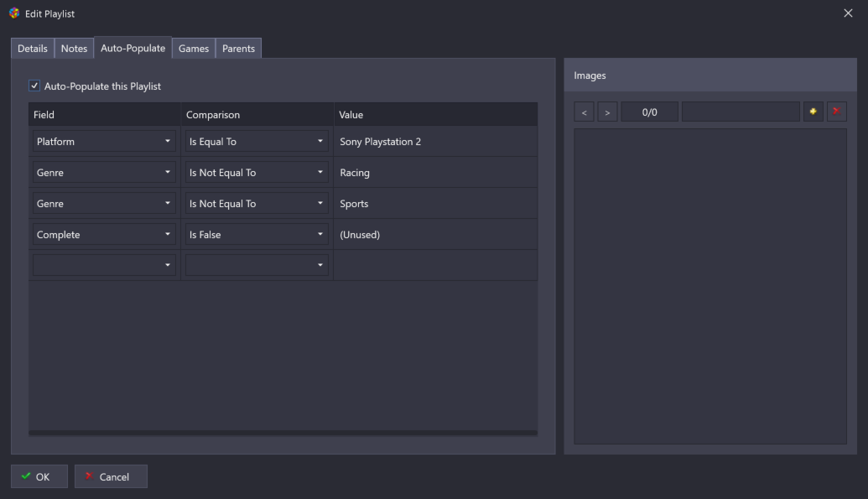This screenshot has width=868, height=499.
Task: Switch to the Details tab
Action: tap(33, 49)
